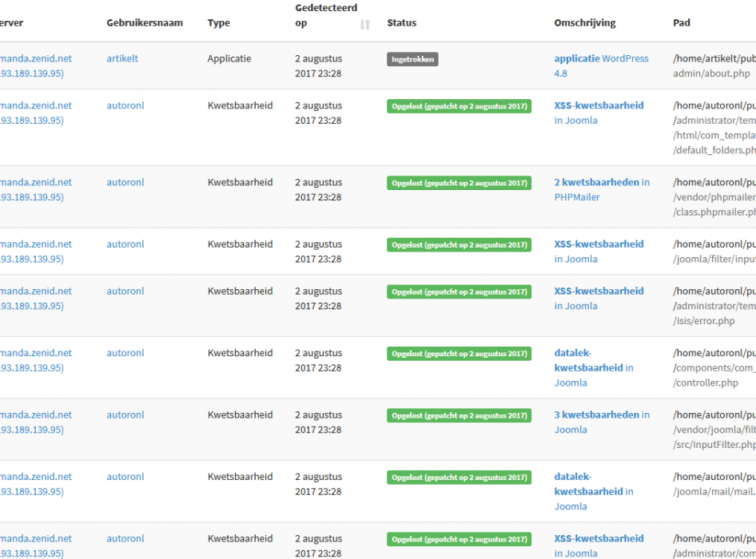Click Opgelost badge on 3 kwetsbaarheden row
This screenshot has height=559, width=756.
tap(459, 416)
